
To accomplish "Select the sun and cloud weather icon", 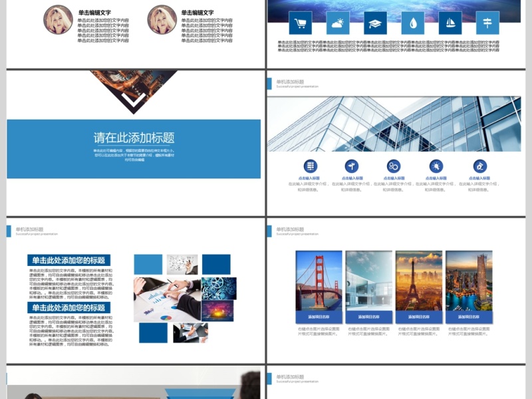I will coord(336,23).
